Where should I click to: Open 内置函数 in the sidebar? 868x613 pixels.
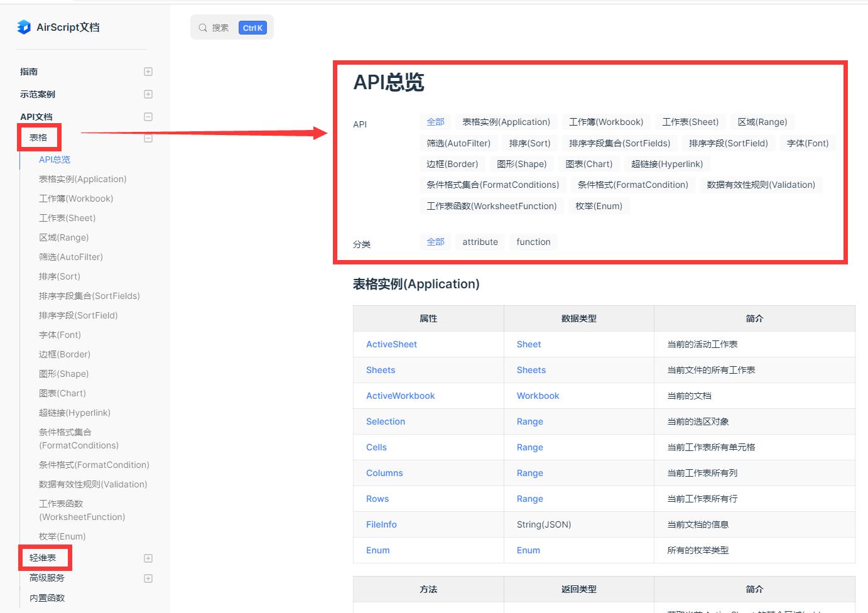(47, 598)
